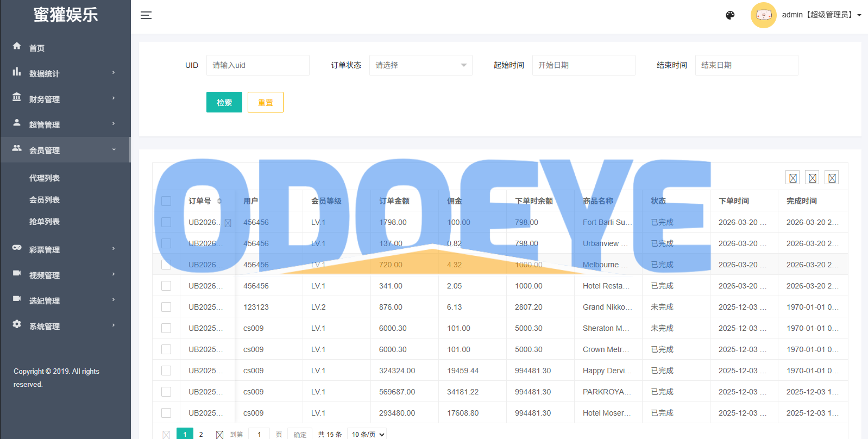Toggle the select-all checkbox in table header
The height and width of the screenshot is (439, 868).
tap(166, 201)
